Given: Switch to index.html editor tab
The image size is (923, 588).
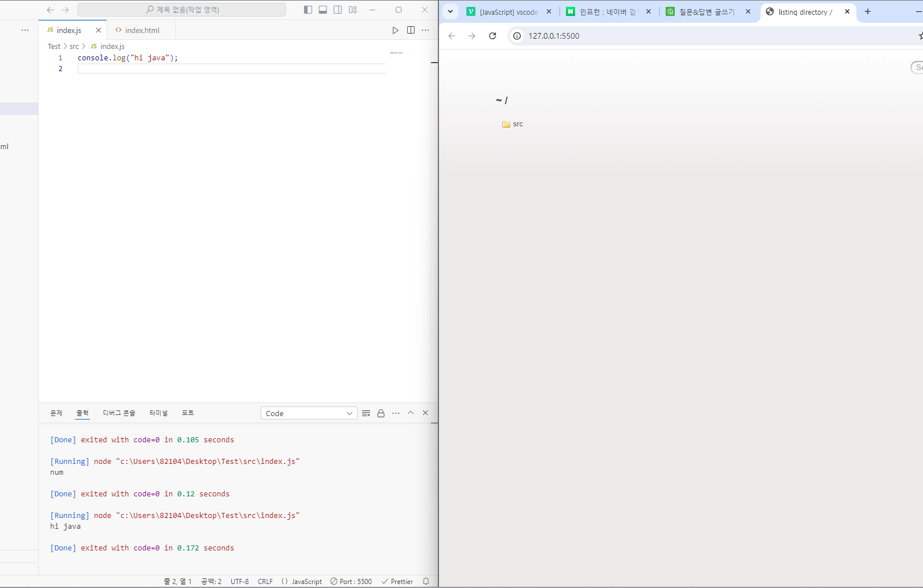Looking at the screenshot, I should click(142, 30).
